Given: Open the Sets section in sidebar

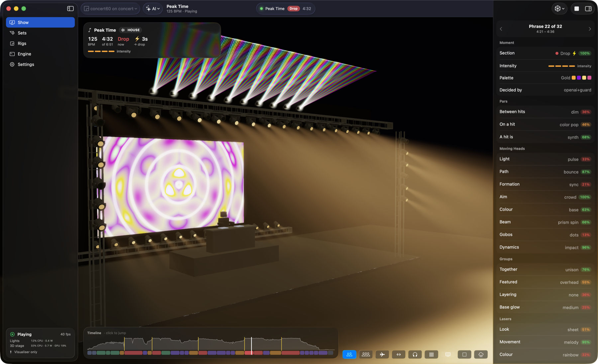Looking at the screenshot, I should click(x=40, y=33).
